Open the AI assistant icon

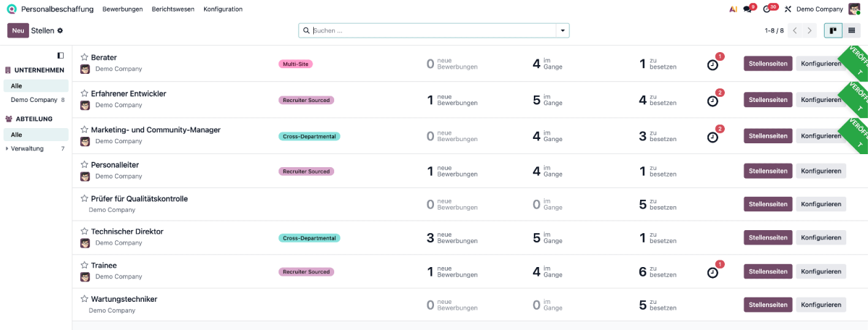pos(733,9)
